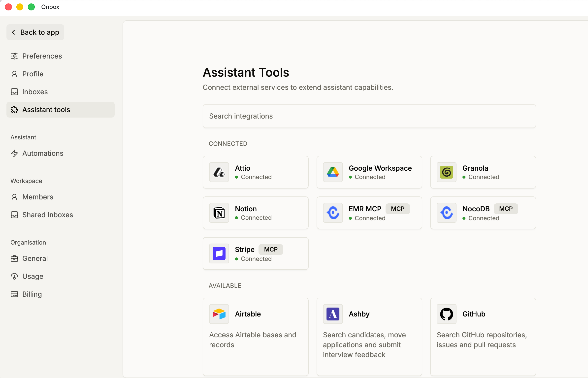The width and height of the screenshot is (588, 378).
Task: Click the Members person icon
Action: coord(14,197)
